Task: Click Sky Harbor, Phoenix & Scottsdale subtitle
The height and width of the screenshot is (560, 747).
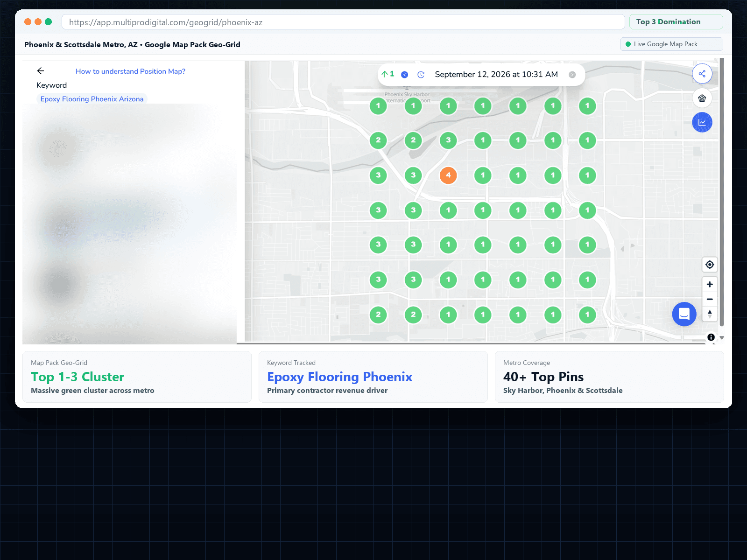Action: 563,391
